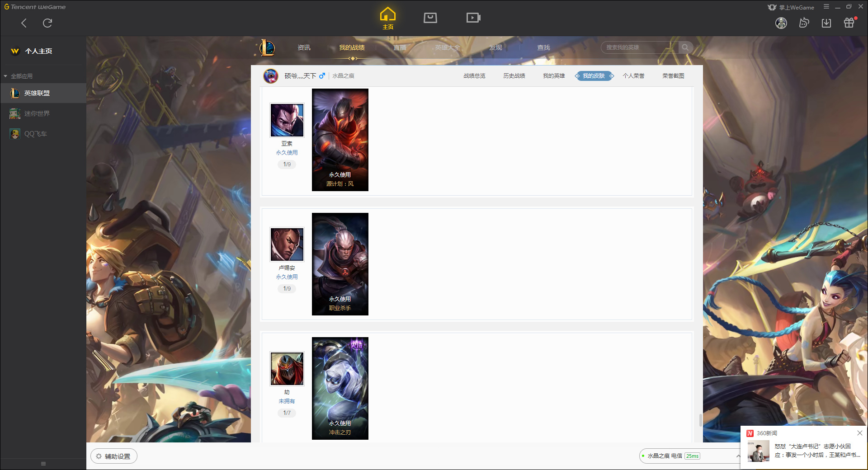Switch to the 查找 tab
This screenshot has width=868, height=470.
(x=543, y=47)
